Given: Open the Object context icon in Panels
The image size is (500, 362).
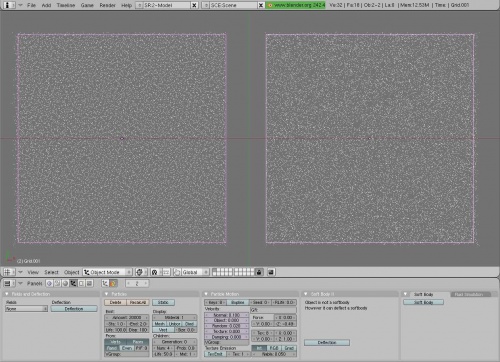Looking at the screenshot, I should coord(73,283).
